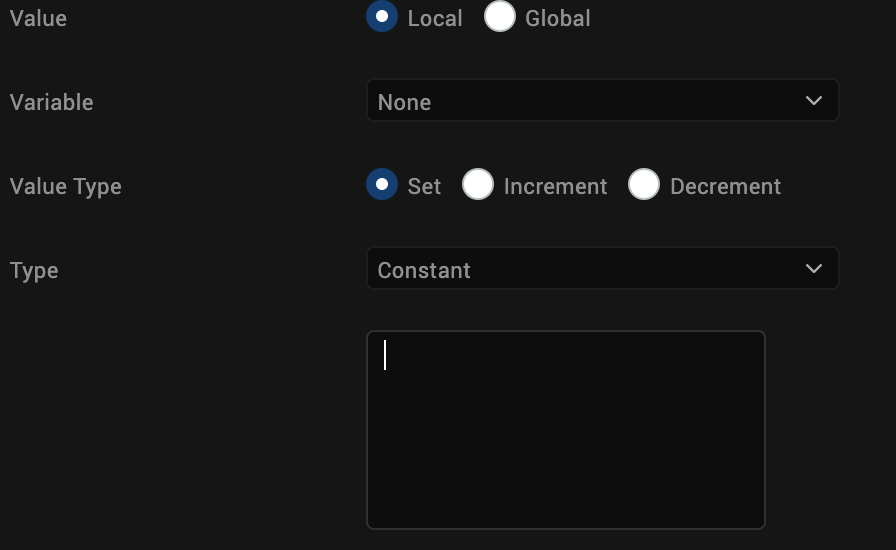Viewport: 896px width, 550px height.
Task: Click the 'Increment' label text
Action: [555, 187]
